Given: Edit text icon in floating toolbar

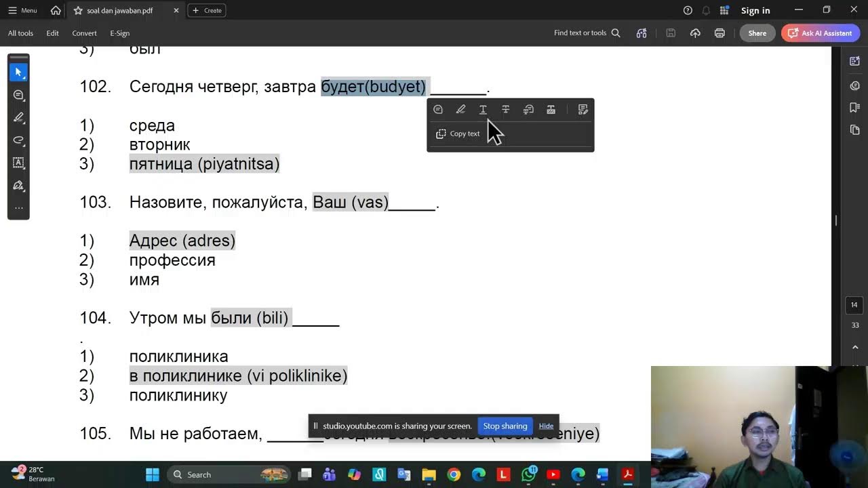Looking at the screenshot, I should (583, 110).
